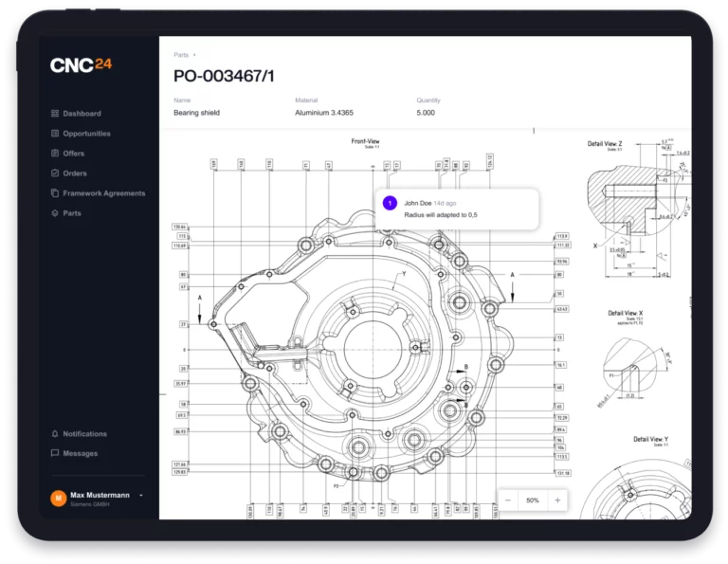Go to Parts in the sidebar menu
The height and width of the screenshot is (564, 728).
(x=71, y=213)
